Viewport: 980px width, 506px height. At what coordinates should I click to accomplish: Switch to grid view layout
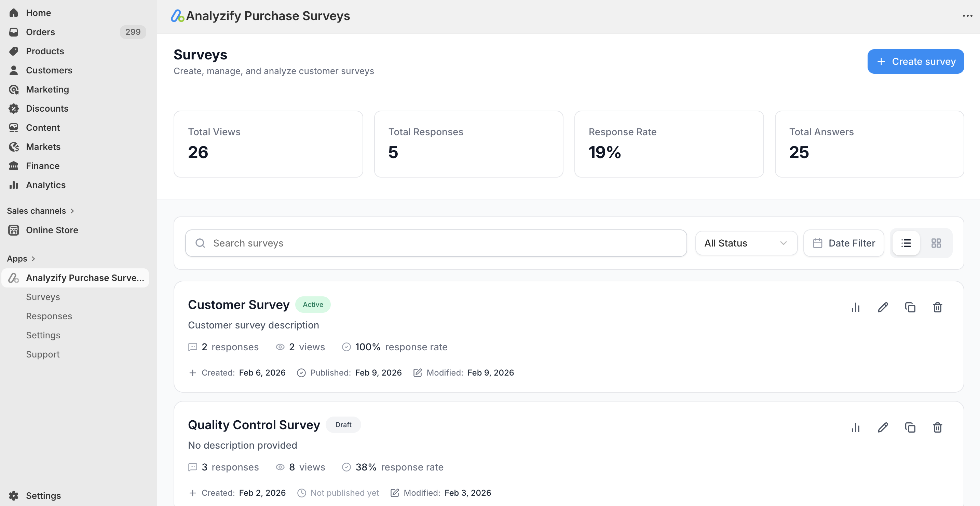point(936,243)
